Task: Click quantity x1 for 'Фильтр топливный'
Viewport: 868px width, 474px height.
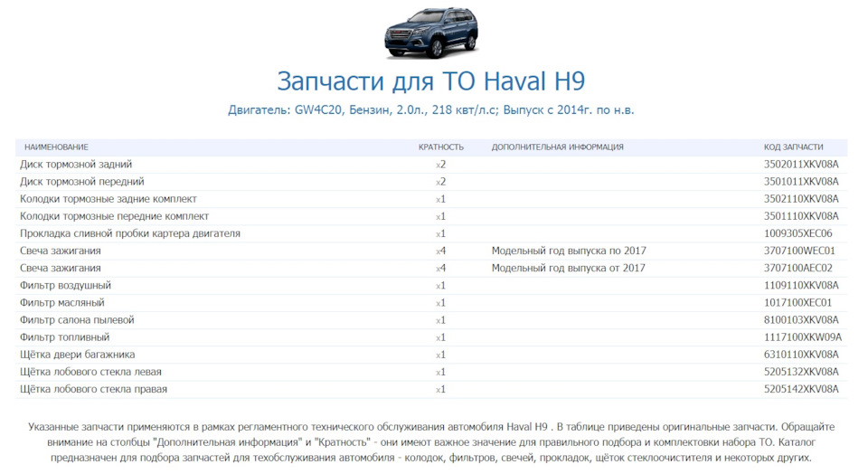Action: click(440, 337)
